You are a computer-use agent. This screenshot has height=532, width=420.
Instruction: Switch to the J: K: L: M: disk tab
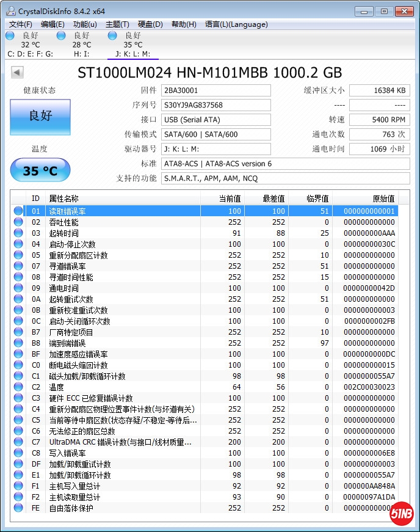[132, 45]
